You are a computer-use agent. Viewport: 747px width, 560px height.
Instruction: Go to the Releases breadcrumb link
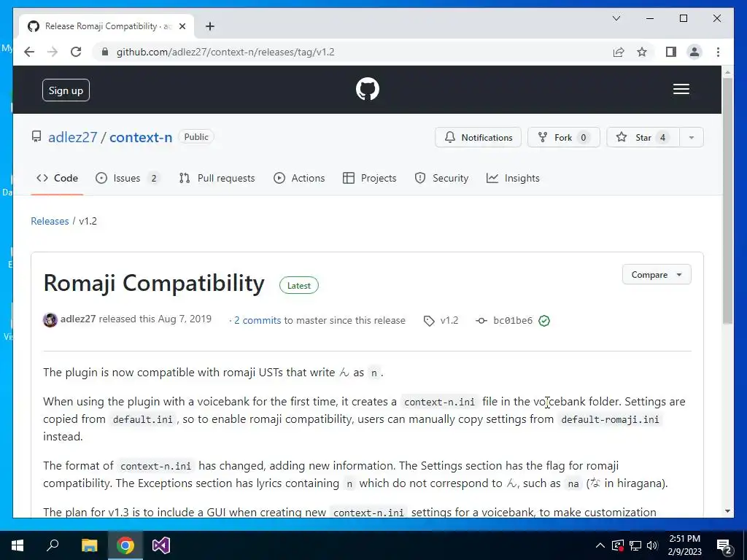click(x=50, y=221)
